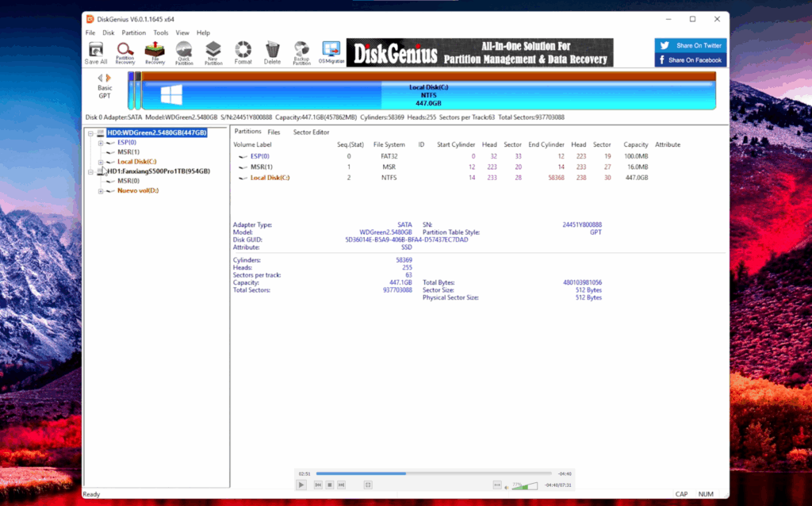The width and height of the screenshot is (812, 506).
Task: Open the Backup Partition tool
Action: click(301, 53)
